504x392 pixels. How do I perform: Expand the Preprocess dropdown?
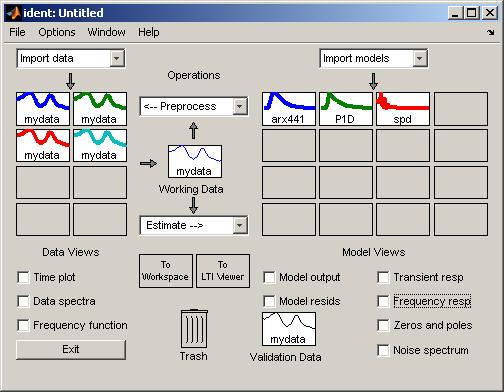(x=194, y=106)
